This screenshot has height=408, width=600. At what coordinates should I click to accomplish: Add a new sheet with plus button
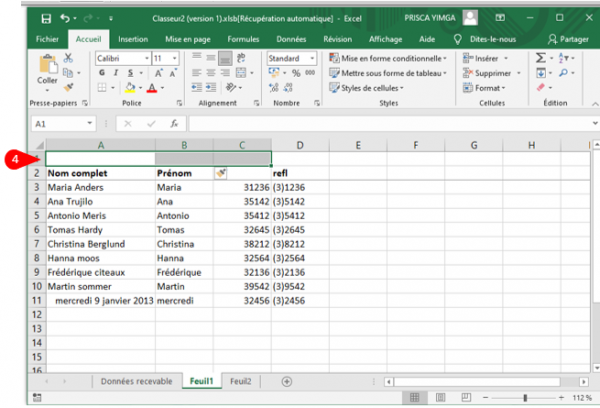point(287,381)
